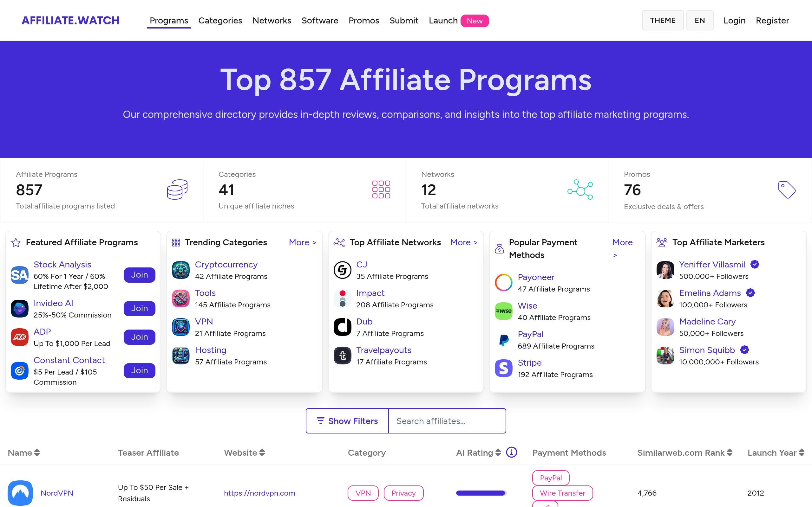Click Join button for ADP
The height and width of the screenshot is (507, 812).
139,337
